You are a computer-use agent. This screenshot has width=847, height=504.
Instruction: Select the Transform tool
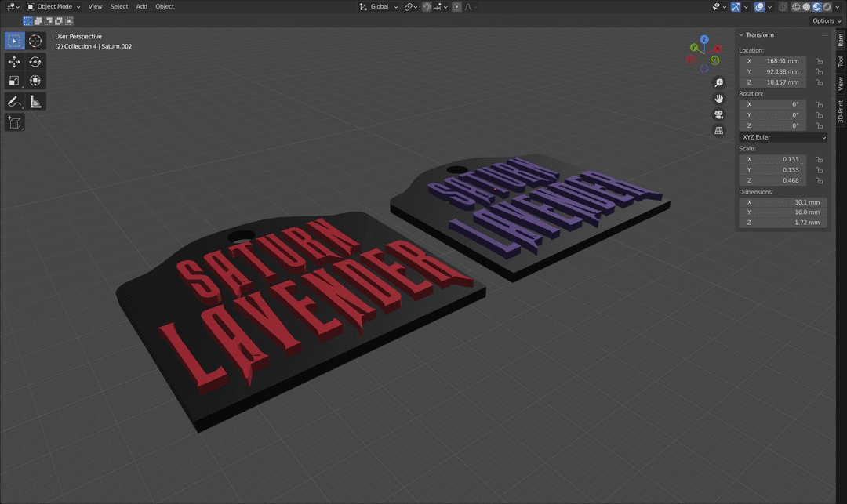(x=35, y=82)
